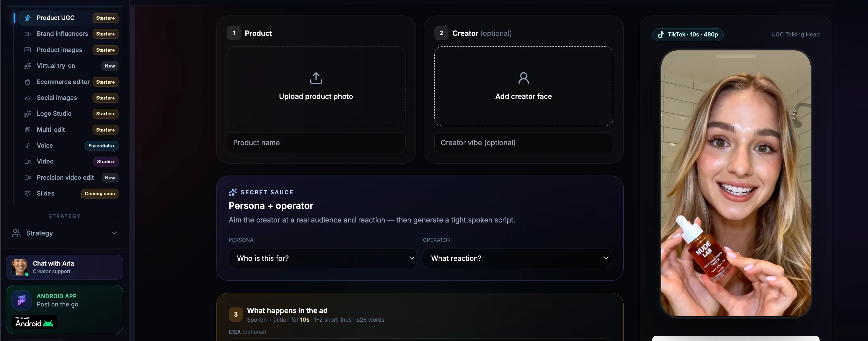Open Chat with Aria creator support
This screenshot has width=868, height=341.
(64, 267)
